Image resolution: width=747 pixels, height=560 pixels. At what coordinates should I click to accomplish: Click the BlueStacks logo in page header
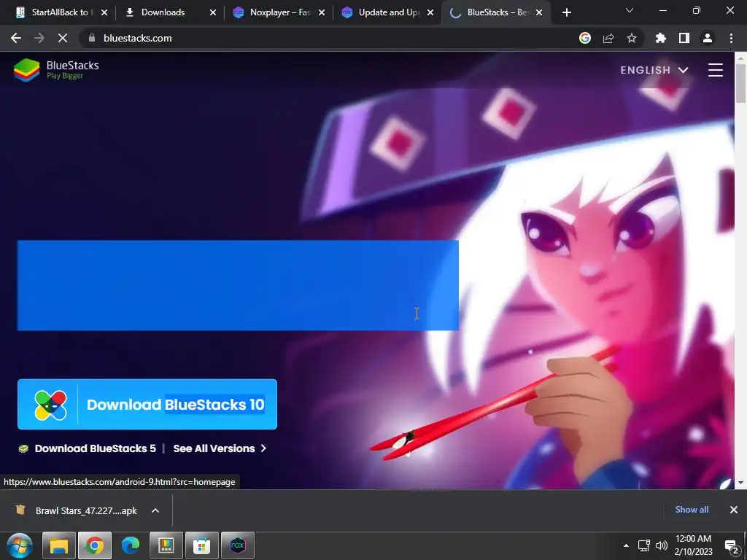tap(56, 70)
